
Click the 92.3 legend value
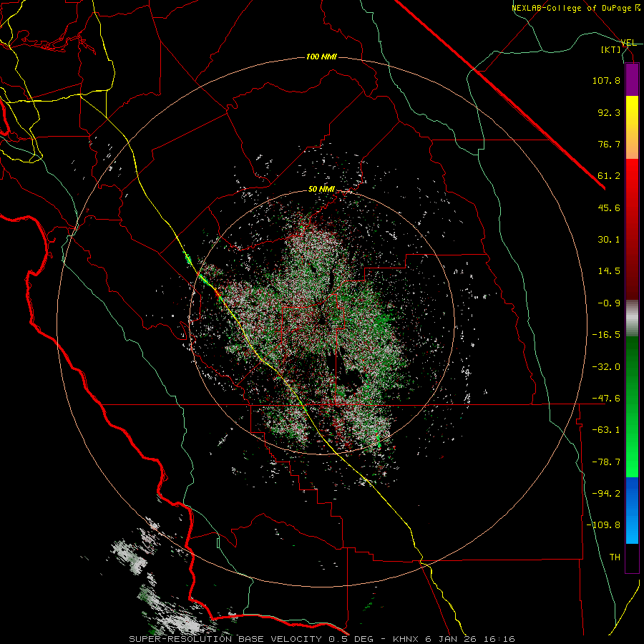[x=609, y=112]
